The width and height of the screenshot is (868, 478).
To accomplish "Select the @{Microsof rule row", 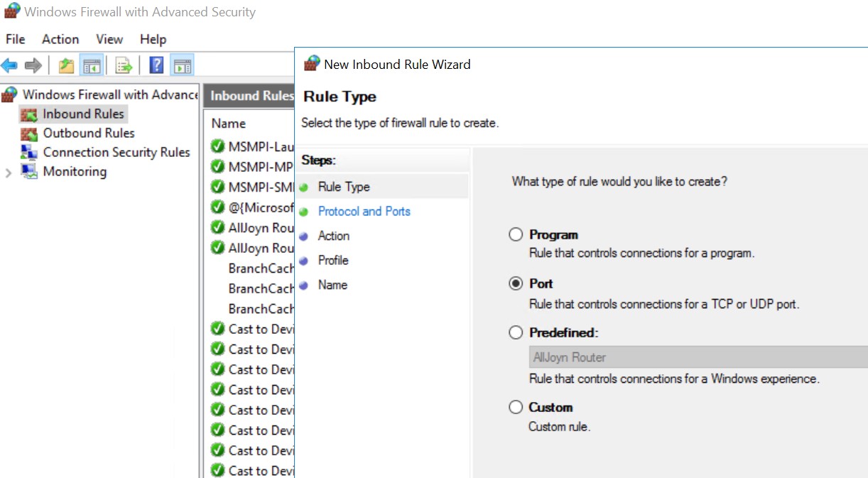I will pos(252,207).
